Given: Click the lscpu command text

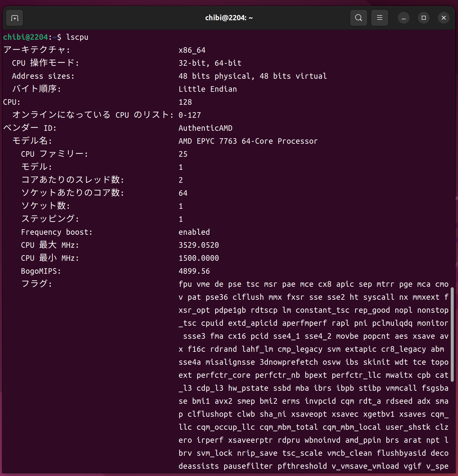Looking at the screenshot, I should click(x=77, y=37).
